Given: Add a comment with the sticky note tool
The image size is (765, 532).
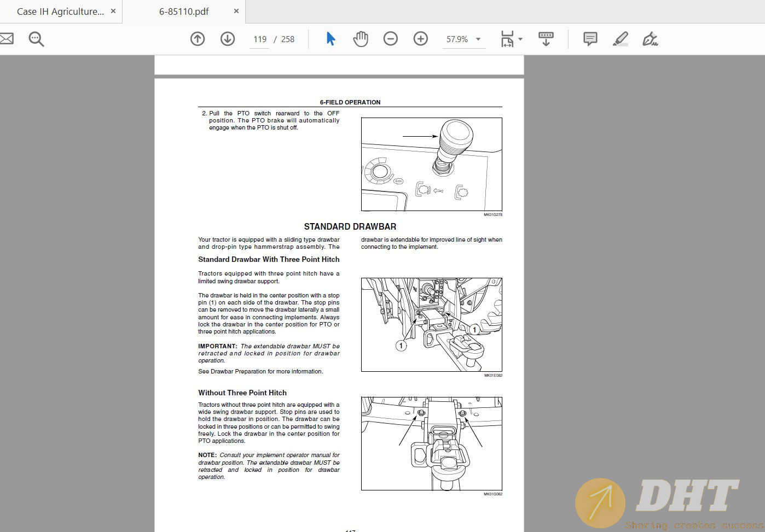Looking at the screenshot, I should point(590,39).
